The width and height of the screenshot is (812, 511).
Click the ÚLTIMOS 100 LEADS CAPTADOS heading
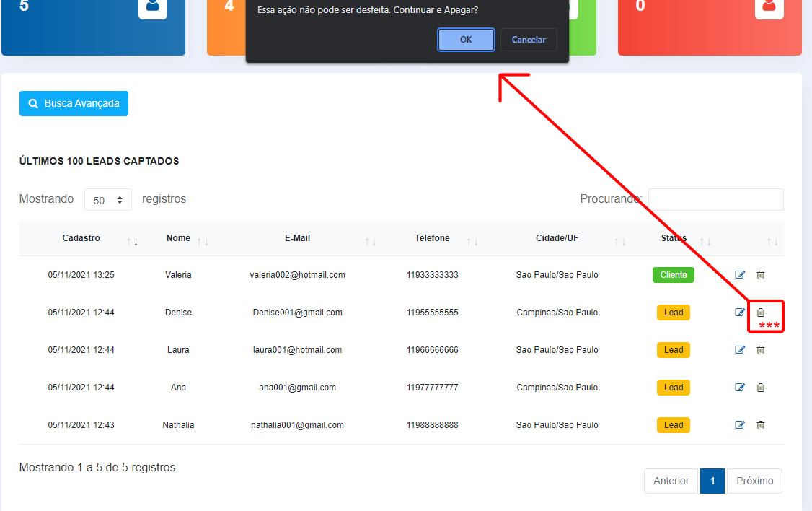99,161
